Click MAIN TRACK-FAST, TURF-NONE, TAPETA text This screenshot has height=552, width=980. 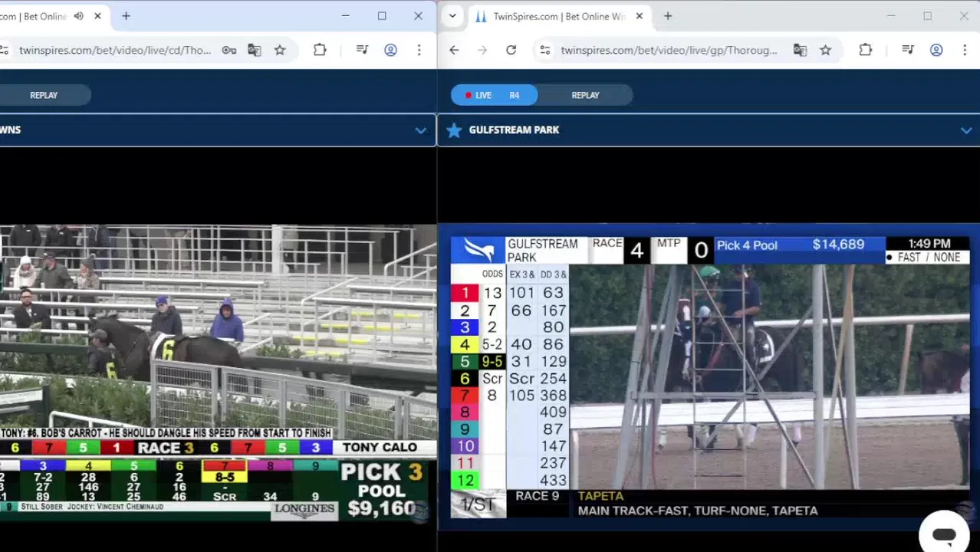pos(698,511)
